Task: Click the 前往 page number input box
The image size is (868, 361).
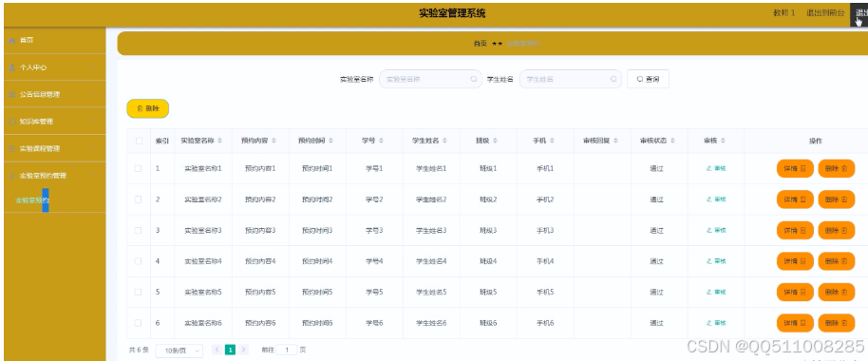Action: [287, 350]
